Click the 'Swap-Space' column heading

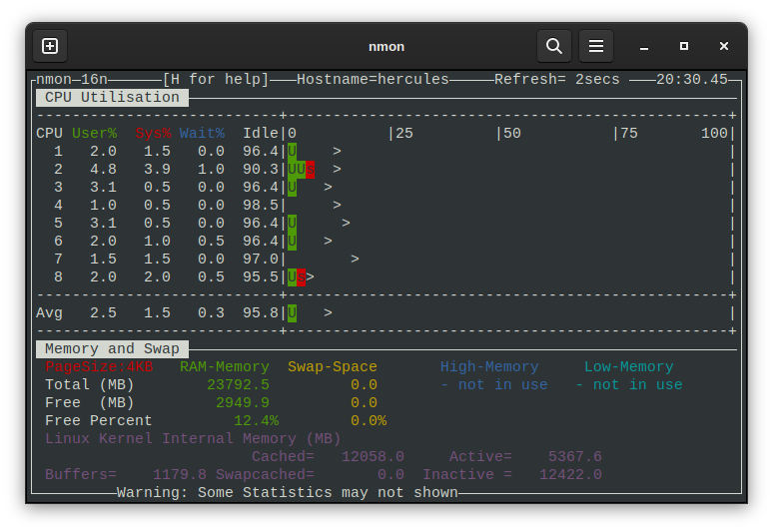tap(333, 367)
